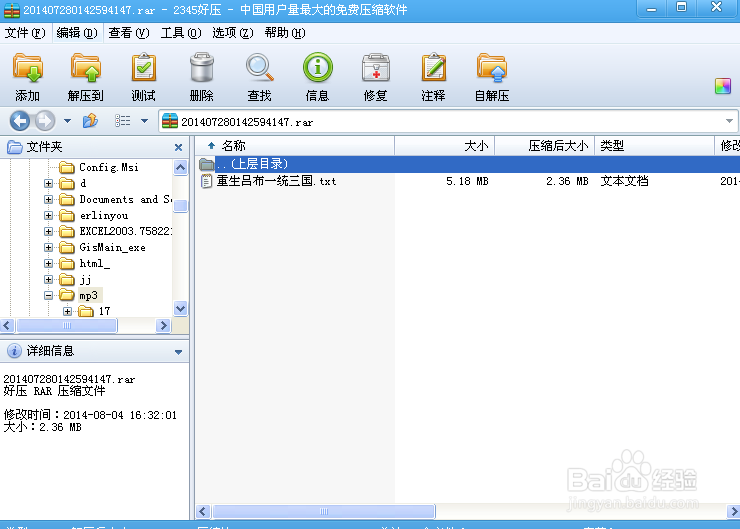
Task: Click the folder tree horizontal scrollbar thumb
Action: point(67,326)
